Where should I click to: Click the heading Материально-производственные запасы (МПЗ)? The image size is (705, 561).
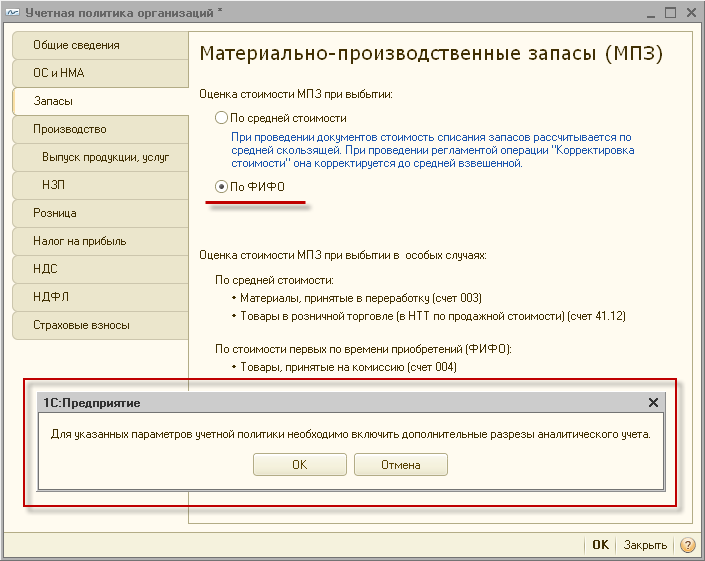click(431, 53)
